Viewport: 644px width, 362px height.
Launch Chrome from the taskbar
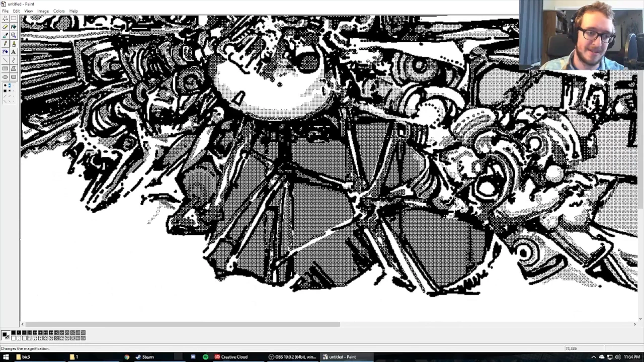(127, 357)
